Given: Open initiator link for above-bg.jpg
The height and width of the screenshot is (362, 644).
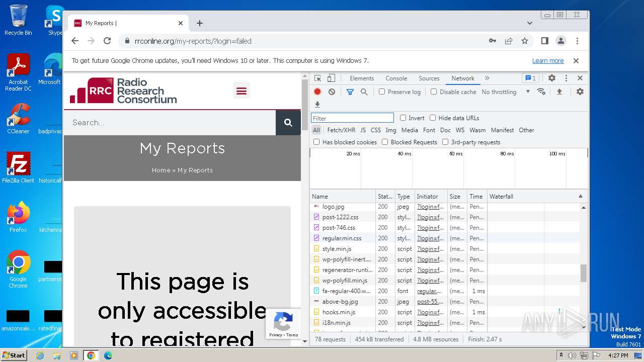Looking at the screenshot, I should click(430, 302).
